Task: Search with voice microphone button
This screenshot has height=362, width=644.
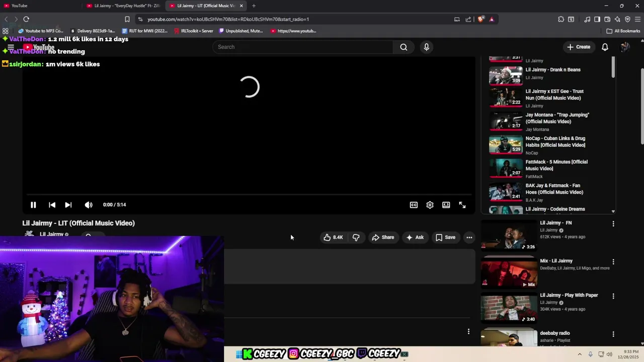Action: (427, 47)
